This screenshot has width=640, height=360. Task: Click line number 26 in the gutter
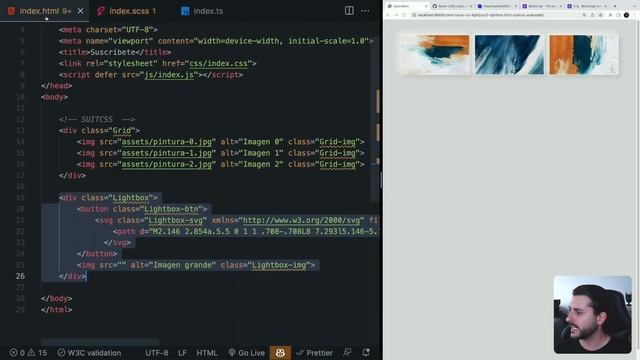(20, 276)
